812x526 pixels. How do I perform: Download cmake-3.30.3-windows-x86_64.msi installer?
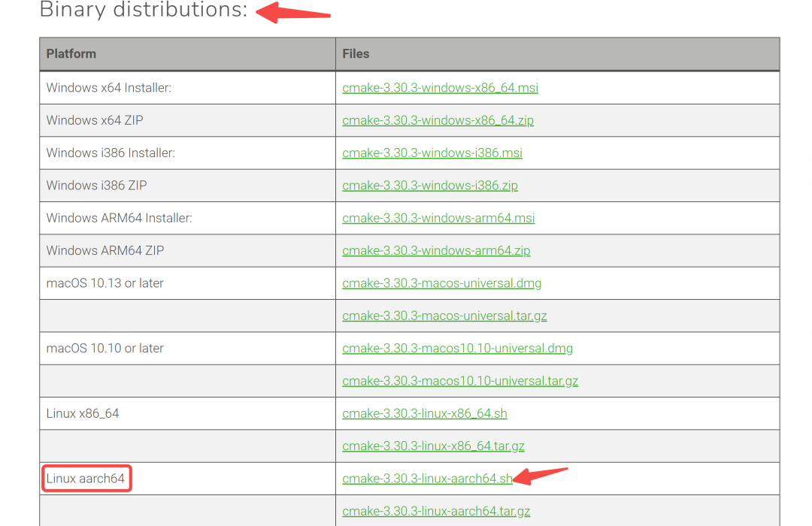point(440,88)
